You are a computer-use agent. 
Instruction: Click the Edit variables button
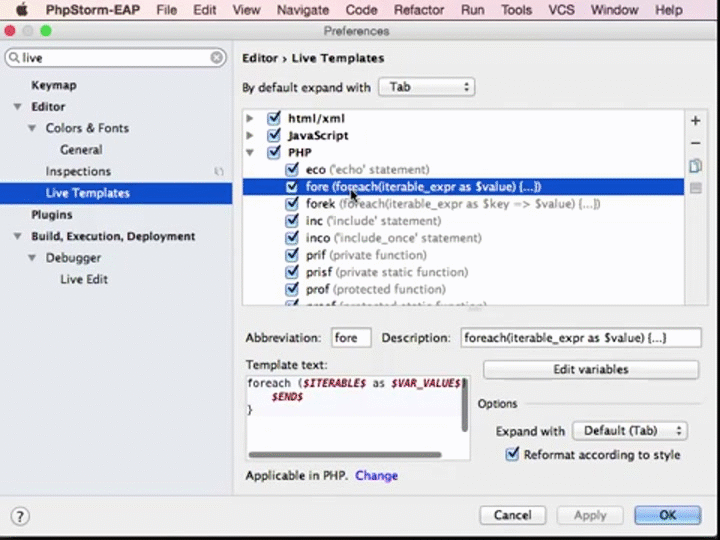[x=591, y=370]
